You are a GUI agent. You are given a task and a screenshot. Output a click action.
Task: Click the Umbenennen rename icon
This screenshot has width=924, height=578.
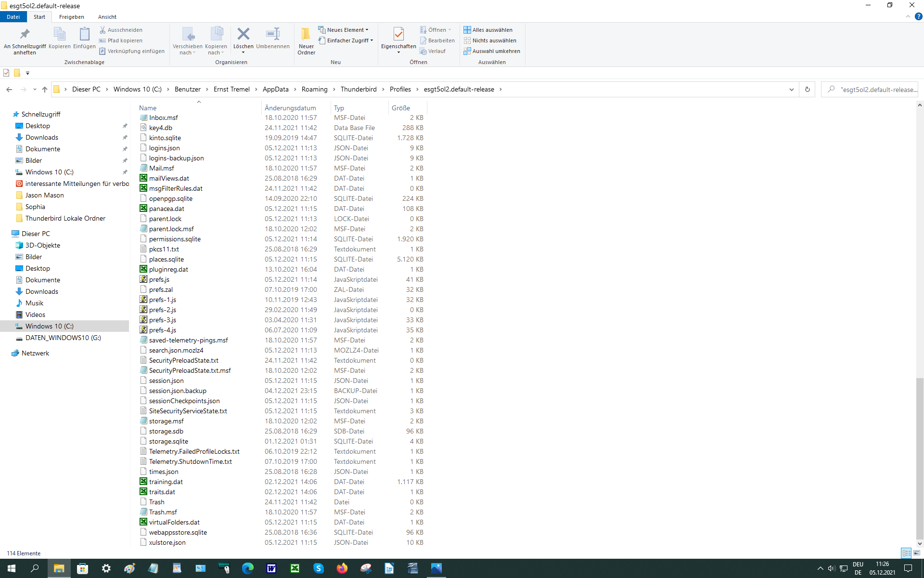click(272, 34)
